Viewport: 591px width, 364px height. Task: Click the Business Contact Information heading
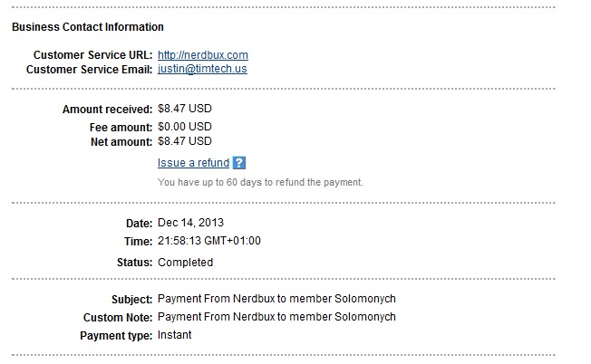pos(88,27)
